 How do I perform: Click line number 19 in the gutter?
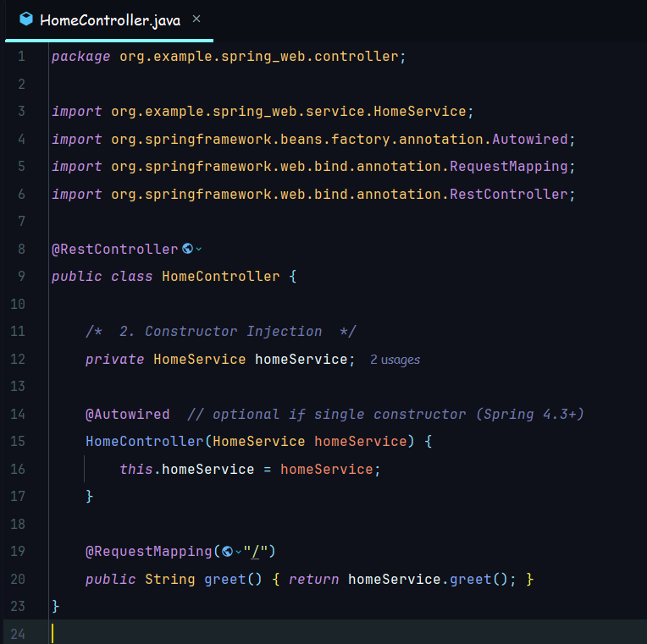click(x=18, y=551)
